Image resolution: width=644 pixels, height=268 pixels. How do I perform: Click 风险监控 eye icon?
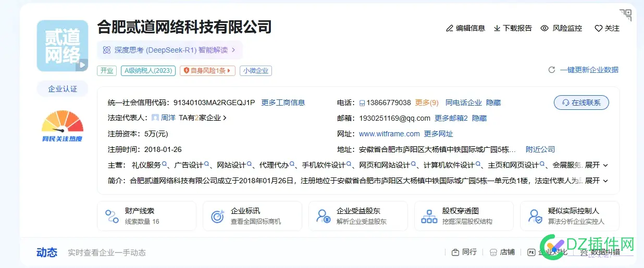(x=544, y=28)
